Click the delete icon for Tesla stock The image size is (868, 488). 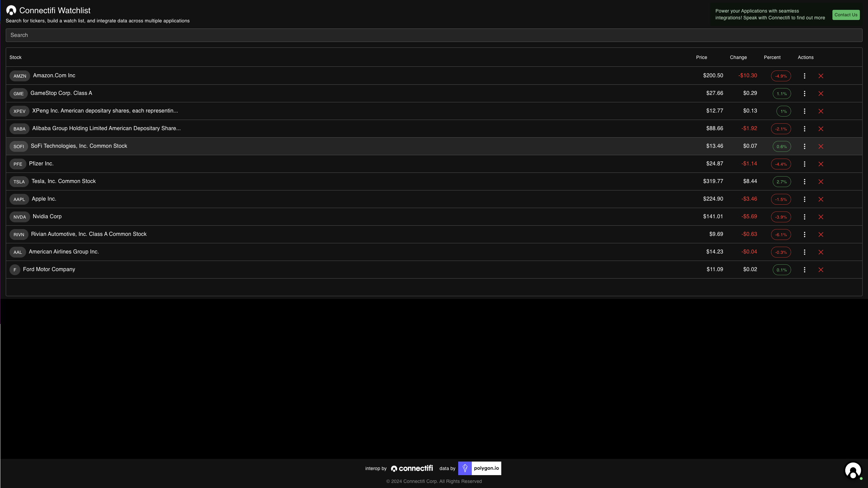coord(821,181)
